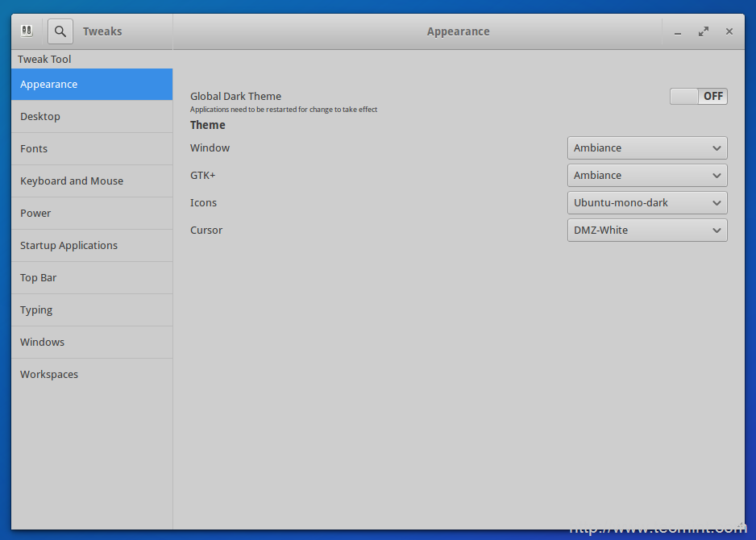Go to Typing settings

(x=92, y=310)
